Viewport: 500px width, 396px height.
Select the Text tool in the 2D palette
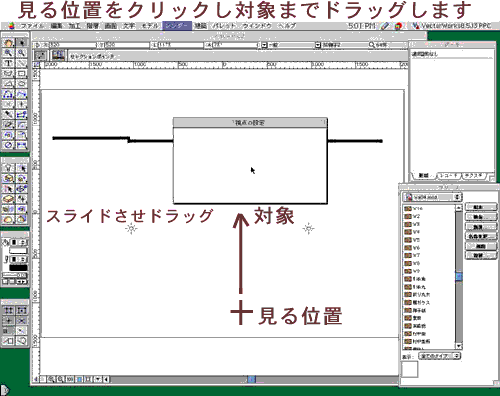click(x=9, y=63)
